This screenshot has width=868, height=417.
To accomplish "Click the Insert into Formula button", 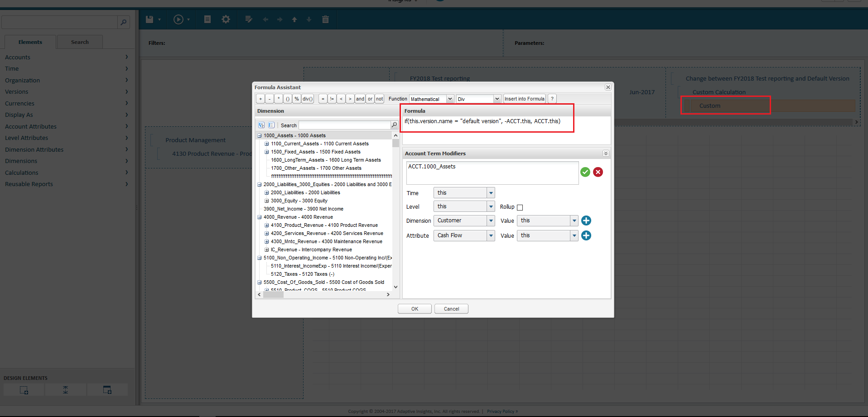I will [525, 99].
